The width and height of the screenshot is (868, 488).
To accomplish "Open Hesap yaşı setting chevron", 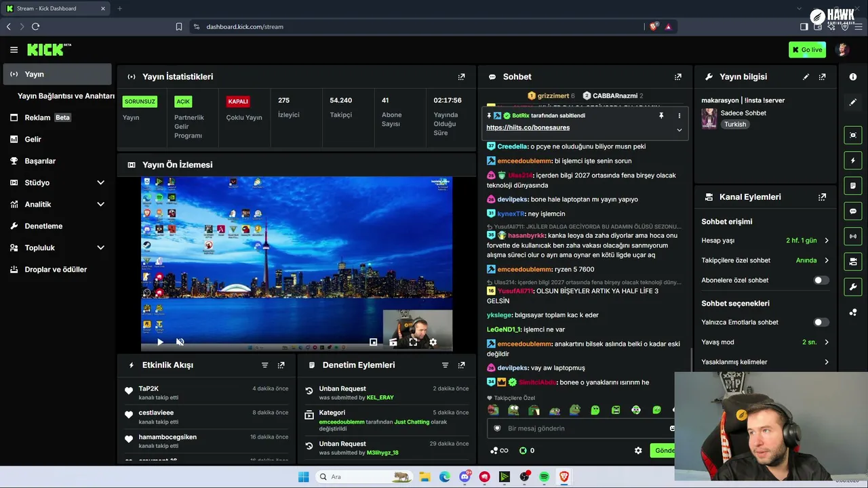I will [826, 241].
